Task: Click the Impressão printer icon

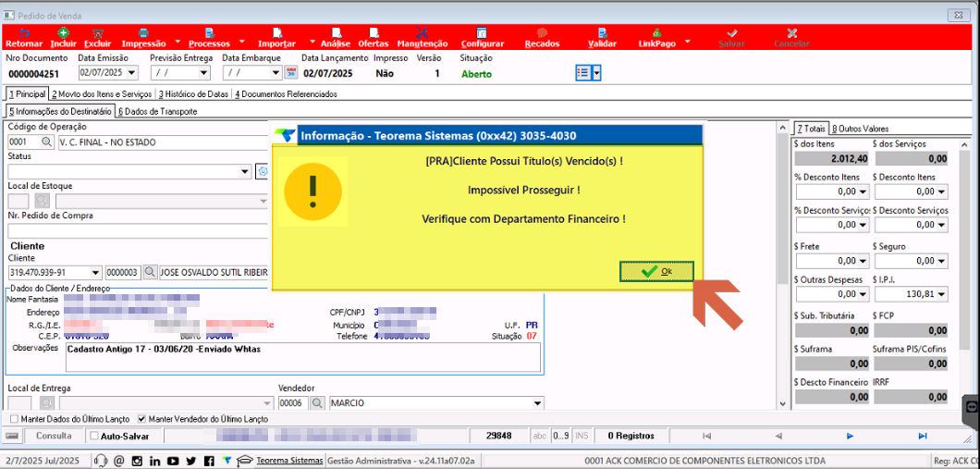Action: click(x=143, y=33)
